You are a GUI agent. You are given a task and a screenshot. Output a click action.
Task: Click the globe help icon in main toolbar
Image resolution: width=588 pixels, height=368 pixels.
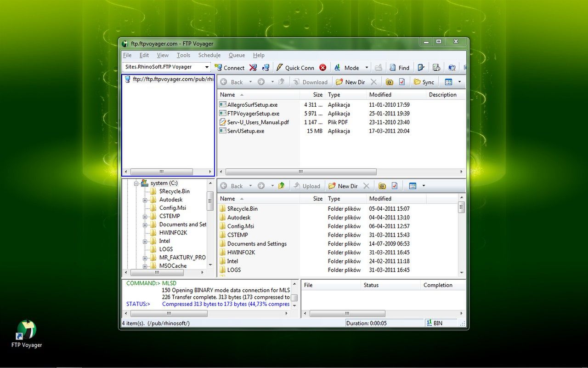click(x=452, y=68)
